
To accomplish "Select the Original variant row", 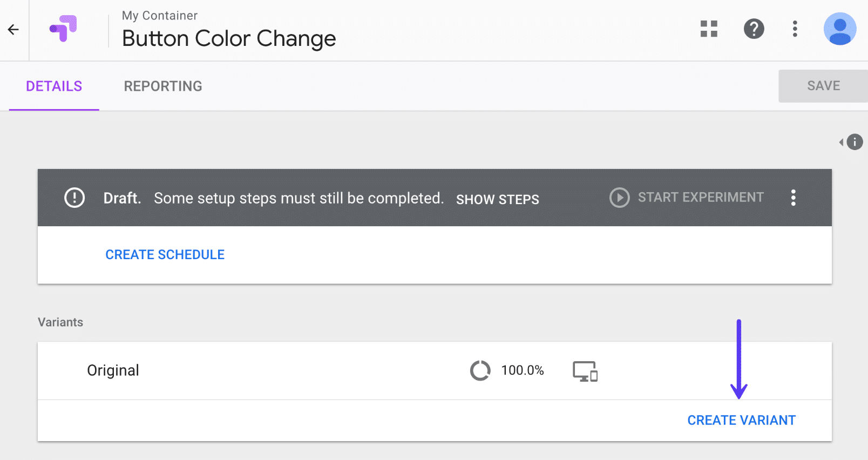I will [113, 371].
